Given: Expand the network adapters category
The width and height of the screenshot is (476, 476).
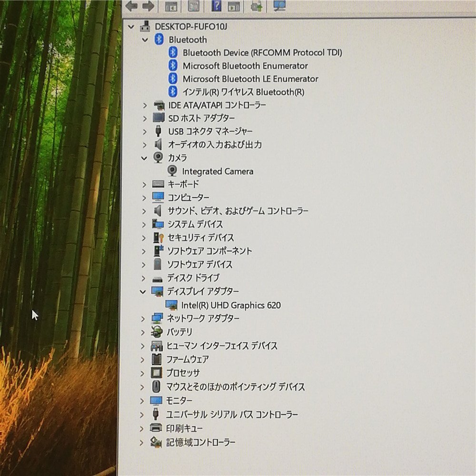Looking at the screenshot, I should coord(144,319).
